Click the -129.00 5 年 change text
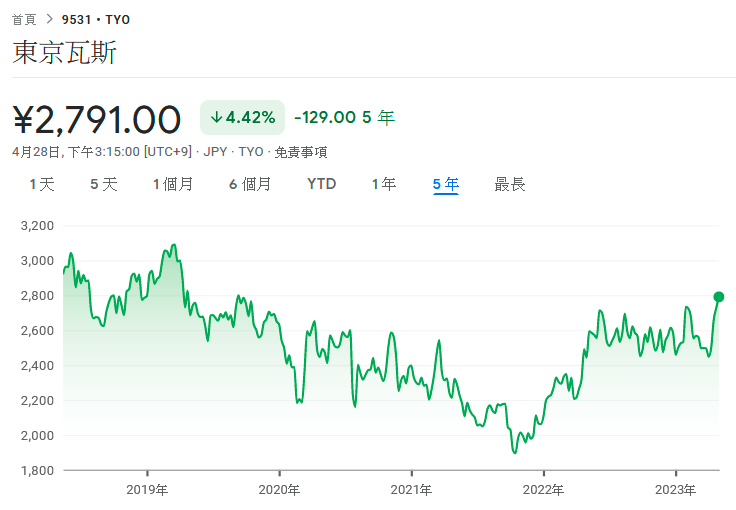Screen dimensions: 736x510 click(344, 117)
